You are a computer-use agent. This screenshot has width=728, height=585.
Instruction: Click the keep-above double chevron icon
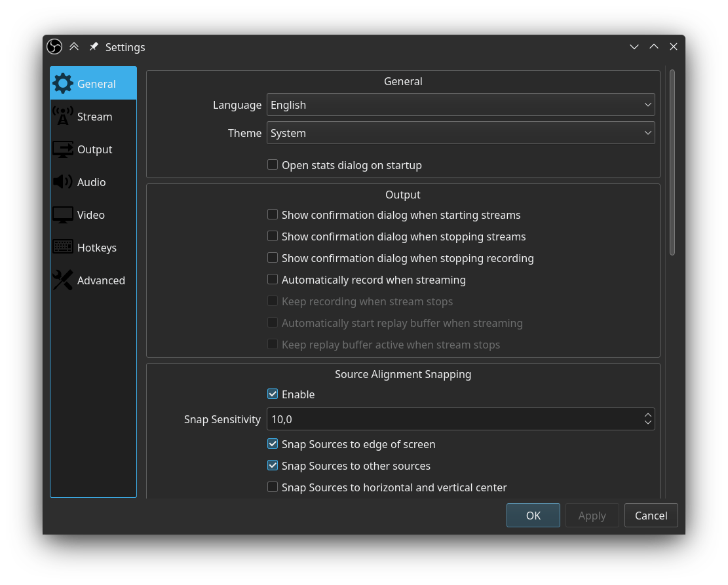[74, 47]
